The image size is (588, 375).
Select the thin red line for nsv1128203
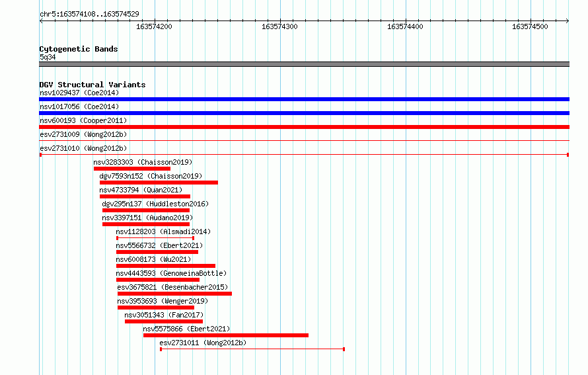(155, 238)
